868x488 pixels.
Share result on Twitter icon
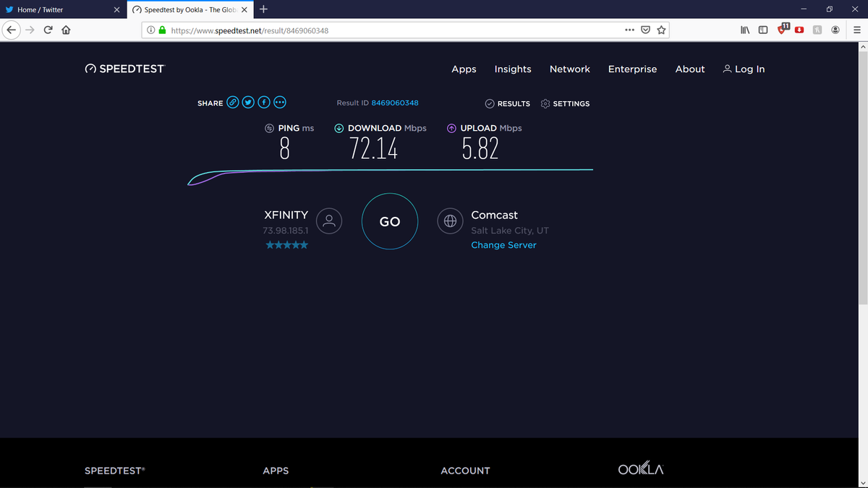click(x=248, y=103)
